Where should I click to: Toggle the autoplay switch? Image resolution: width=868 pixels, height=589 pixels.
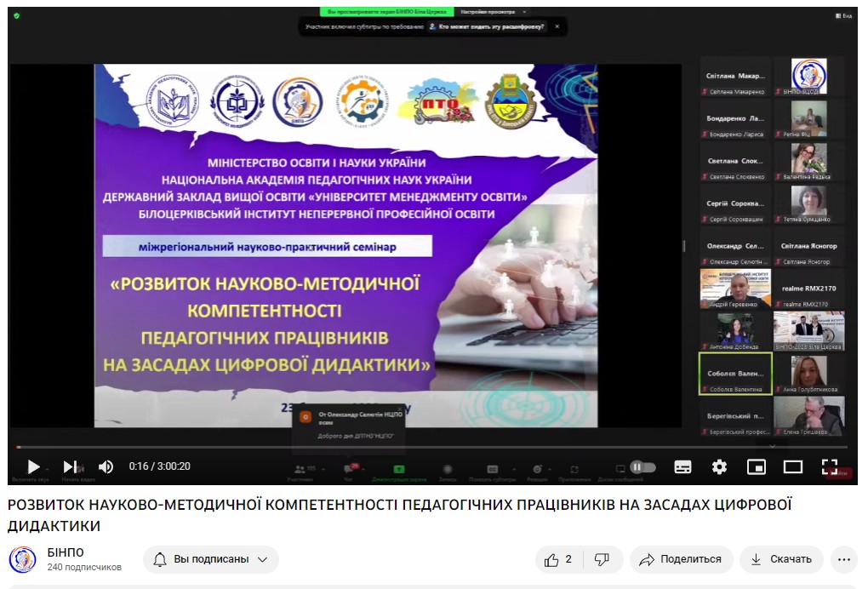[642, 467]
